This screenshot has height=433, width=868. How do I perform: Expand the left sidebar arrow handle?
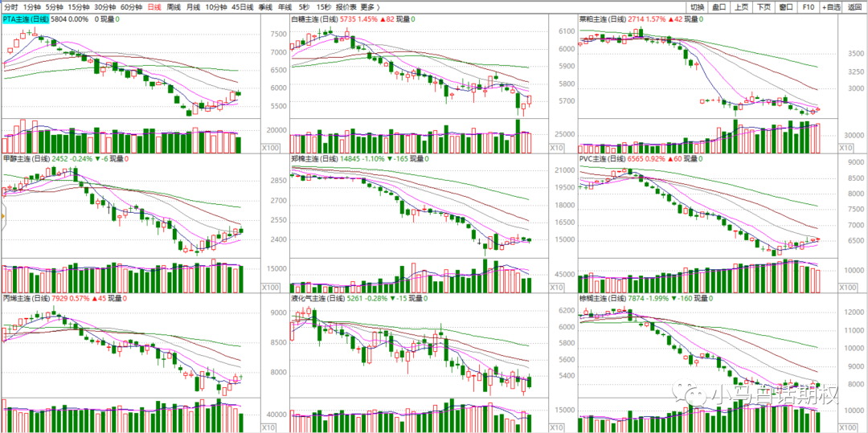coord(2,215)
